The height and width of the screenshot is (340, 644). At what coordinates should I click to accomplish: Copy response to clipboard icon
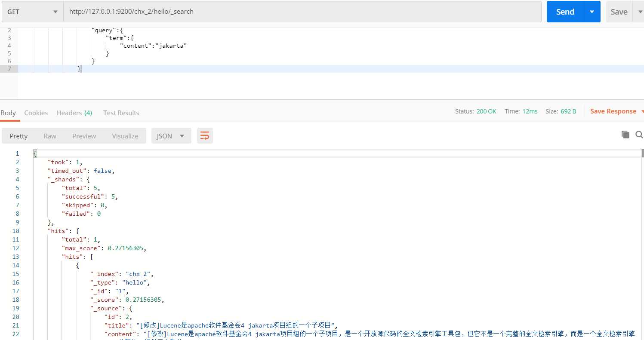(x=626, y=135)
